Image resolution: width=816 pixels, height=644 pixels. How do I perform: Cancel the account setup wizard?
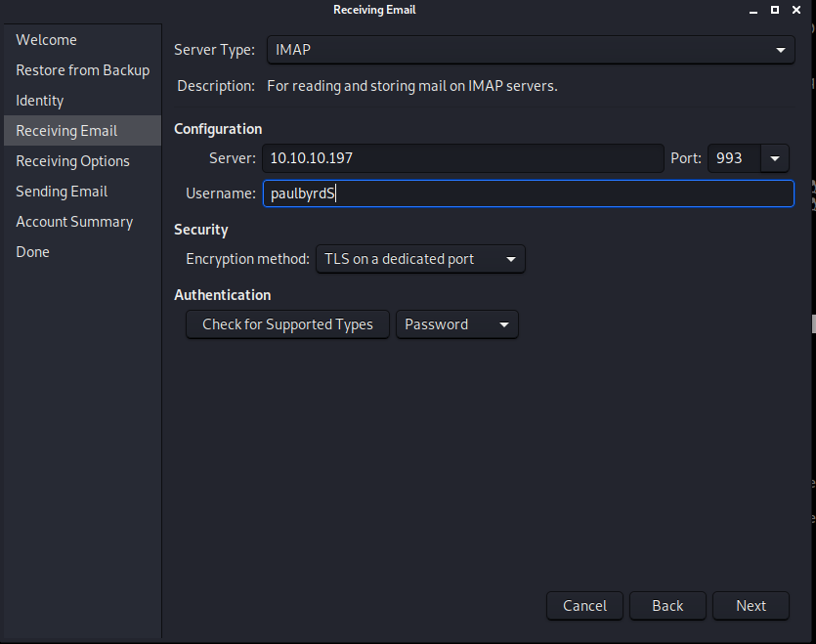pos(584,606)
